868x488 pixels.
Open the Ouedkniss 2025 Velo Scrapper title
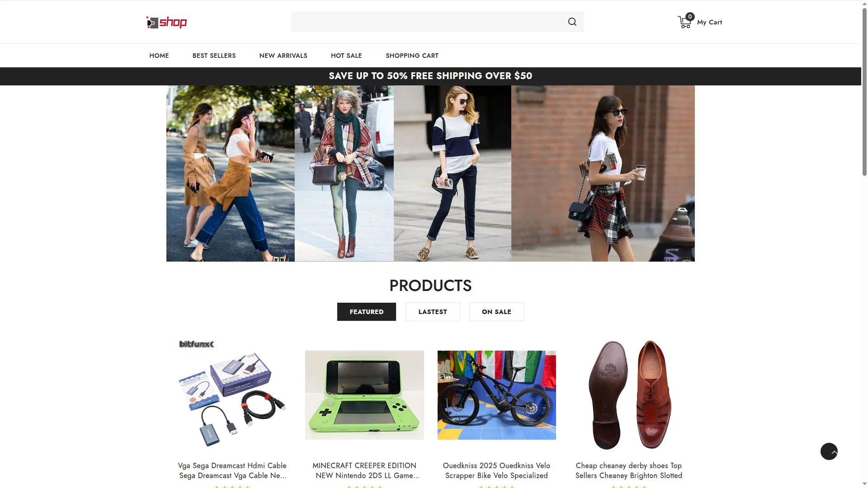497,470
